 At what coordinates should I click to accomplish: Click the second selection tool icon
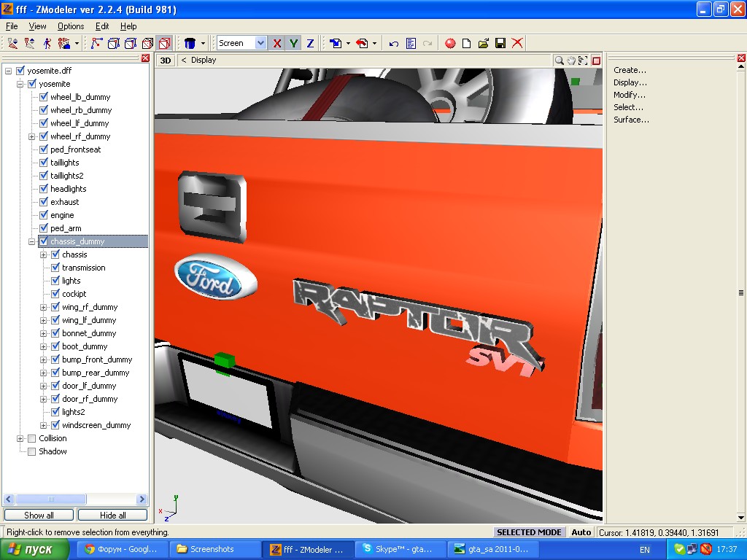click(29, 43)
